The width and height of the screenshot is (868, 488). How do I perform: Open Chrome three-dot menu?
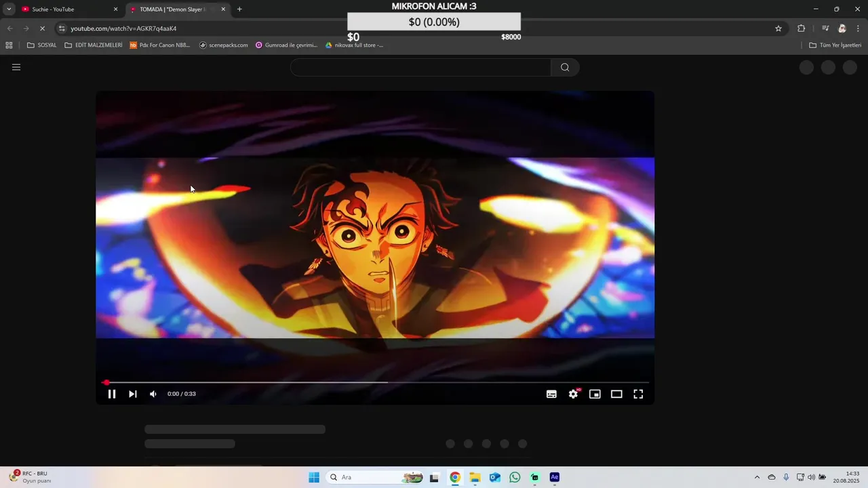pos(859,28)
